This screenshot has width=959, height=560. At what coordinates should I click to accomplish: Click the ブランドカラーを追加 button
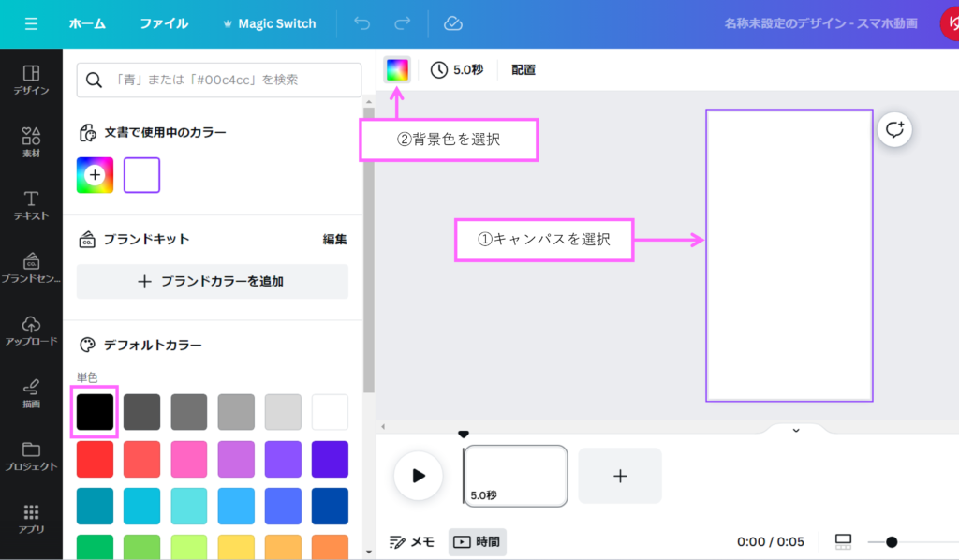click(x=212, y=281)
